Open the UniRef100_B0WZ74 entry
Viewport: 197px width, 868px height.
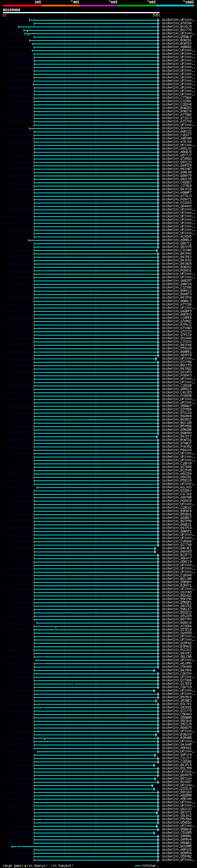coord(177,111)
